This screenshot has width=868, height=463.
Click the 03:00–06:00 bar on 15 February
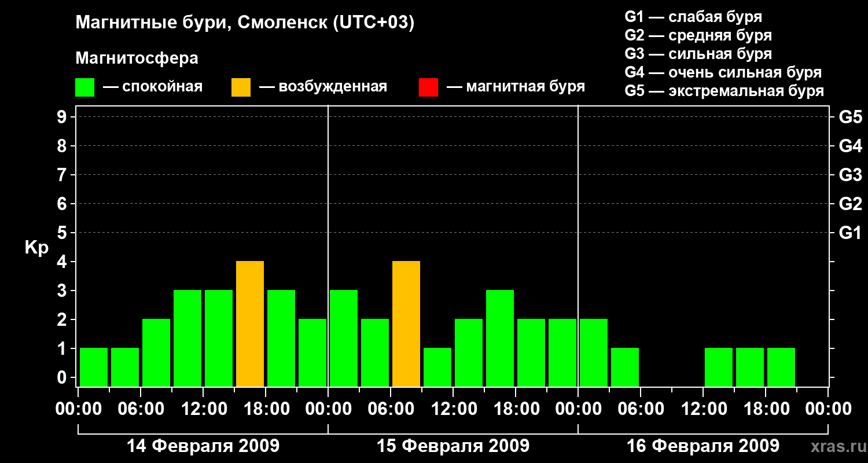[x=375, y=352]
